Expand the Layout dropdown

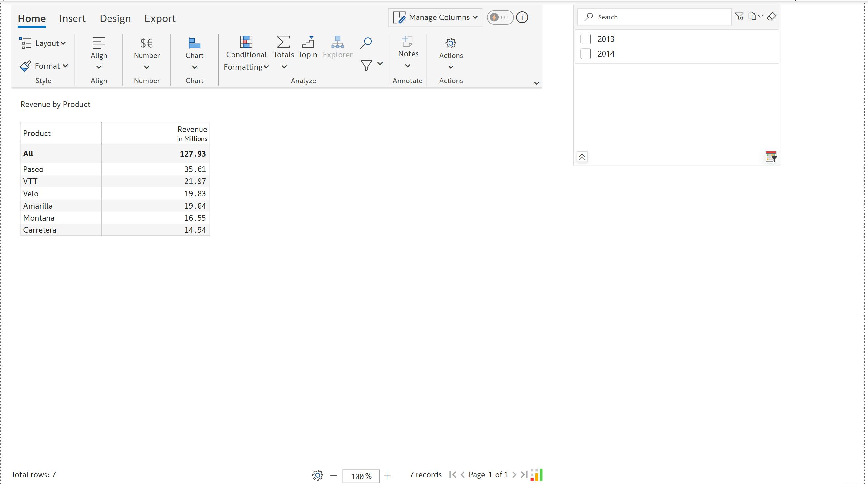43,43
